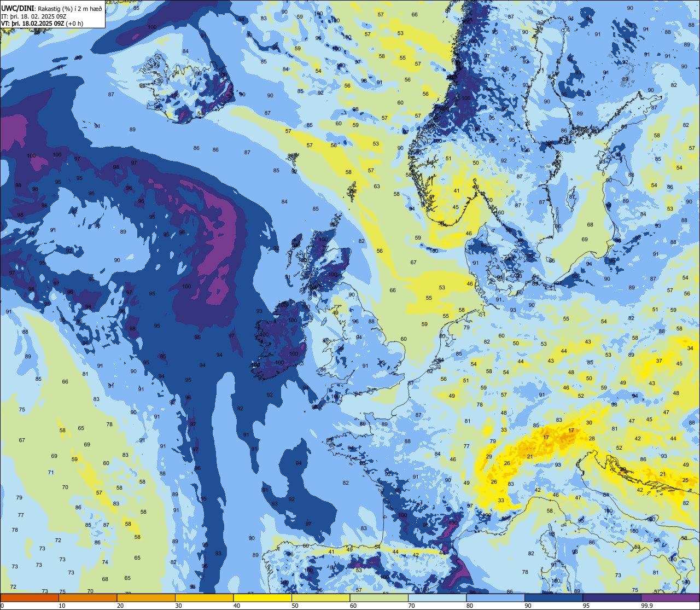Choose the 80–90 medium blue legend swatch
Viewport: 700px width, 610px height.
pos(495,598)
